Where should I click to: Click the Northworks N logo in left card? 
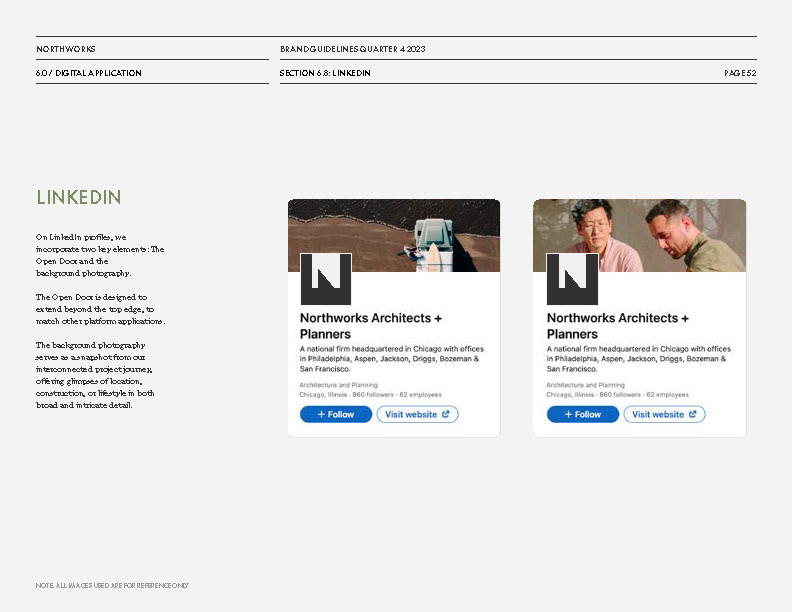[x=326, y=279]
